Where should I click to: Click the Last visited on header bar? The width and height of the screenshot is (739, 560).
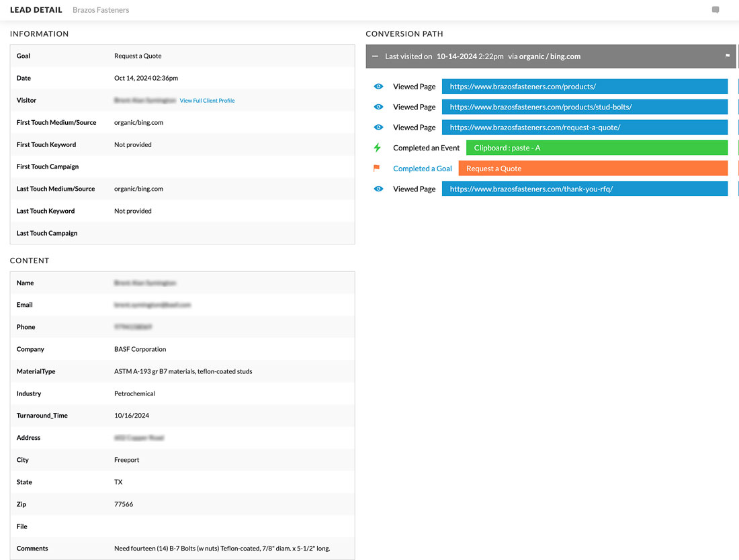[550, 56]
